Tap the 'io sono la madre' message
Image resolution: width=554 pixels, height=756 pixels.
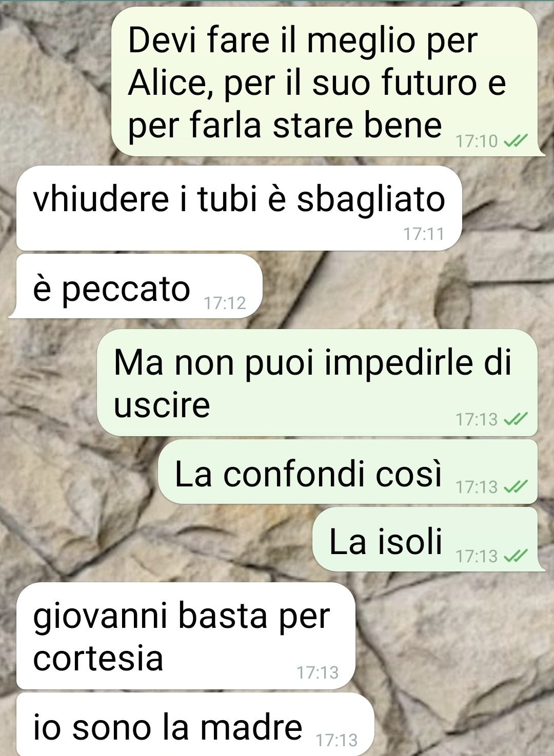click(x=195, y=724)
